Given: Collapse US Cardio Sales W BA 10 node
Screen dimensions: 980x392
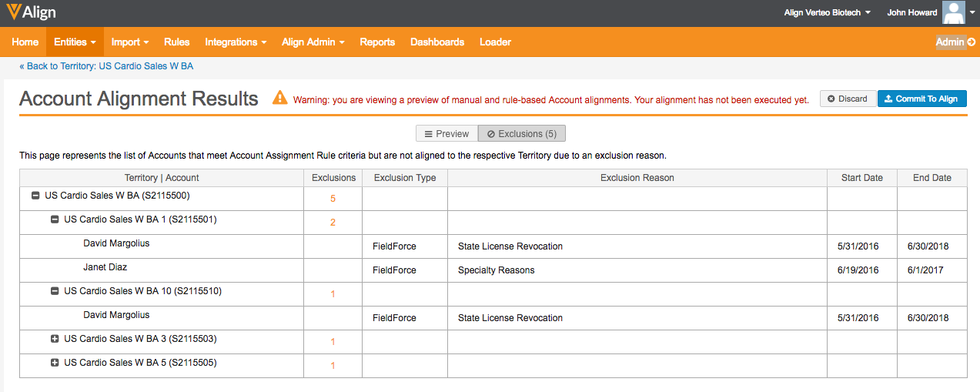Looking at the screenshot, I should pos(55,291).
